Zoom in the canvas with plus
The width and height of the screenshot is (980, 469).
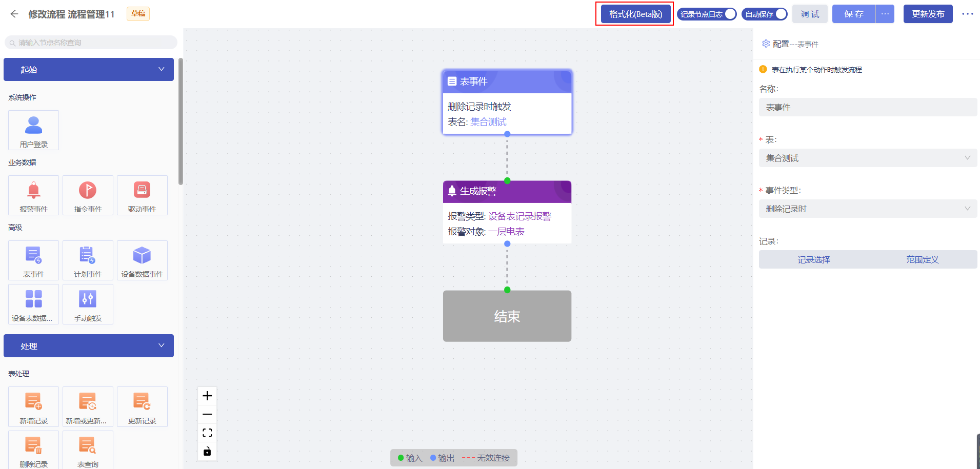[207, 396]
